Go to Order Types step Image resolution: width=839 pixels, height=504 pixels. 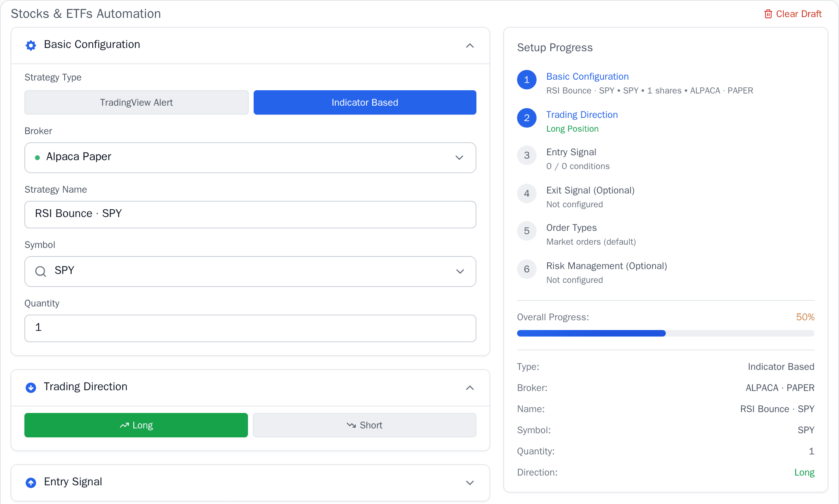click(572, 228)
